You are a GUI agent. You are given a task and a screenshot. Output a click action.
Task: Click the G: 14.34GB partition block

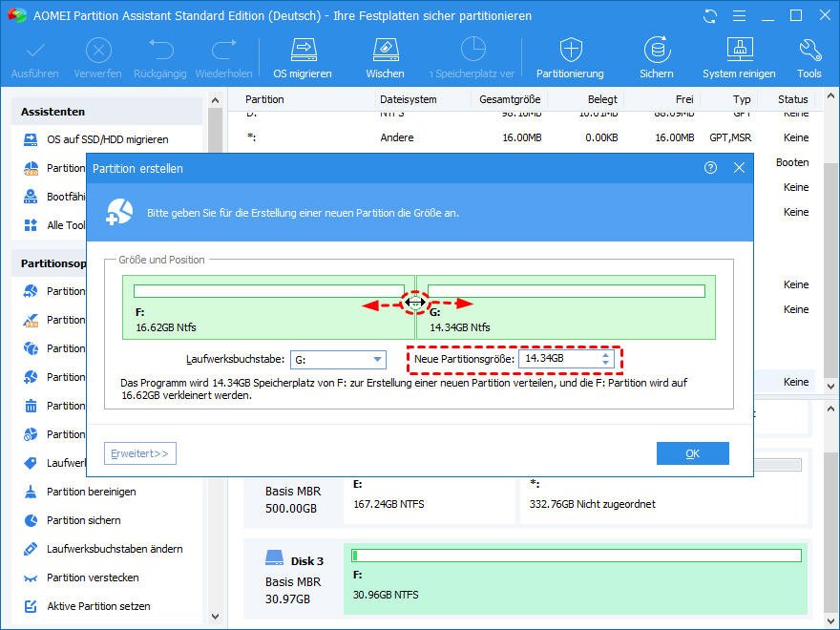tap(566, 307)
